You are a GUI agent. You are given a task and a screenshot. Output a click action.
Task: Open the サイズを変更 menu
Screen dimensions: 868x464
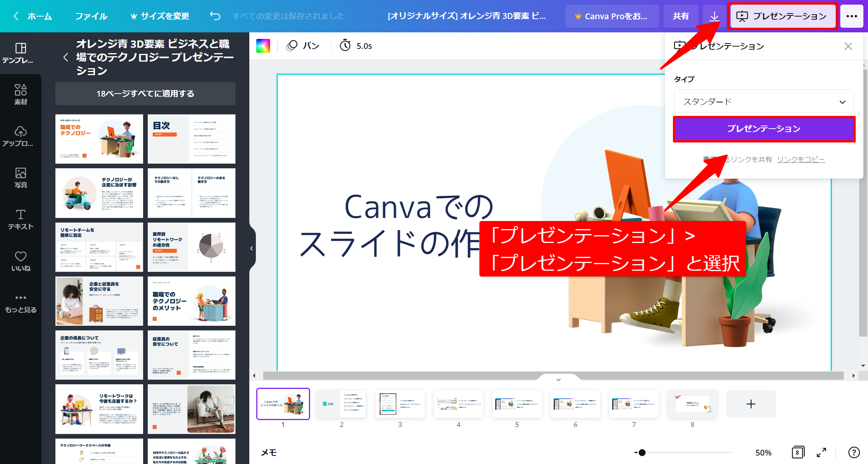coord(160,16)
